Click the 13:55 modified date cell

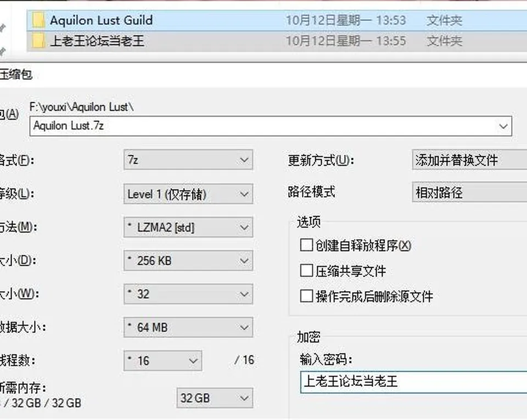(x=346, y=41)
